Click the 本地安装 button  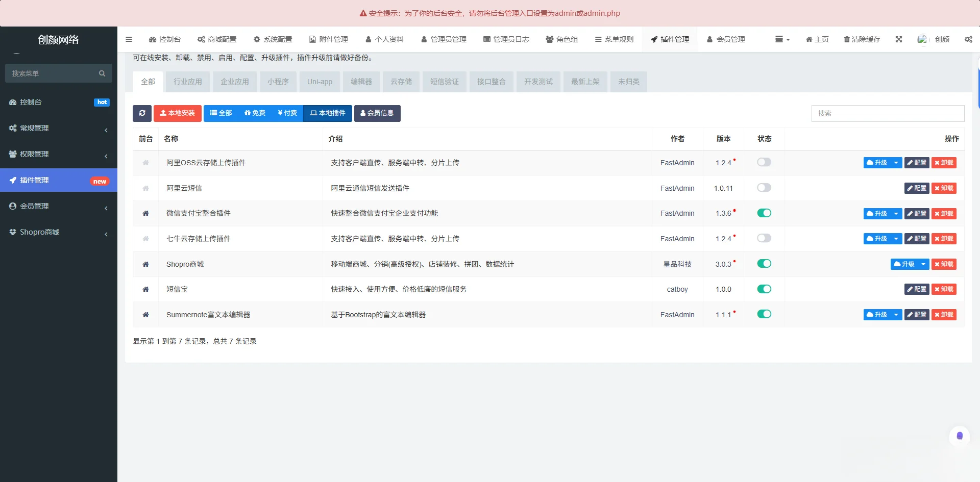coord(177,113)
